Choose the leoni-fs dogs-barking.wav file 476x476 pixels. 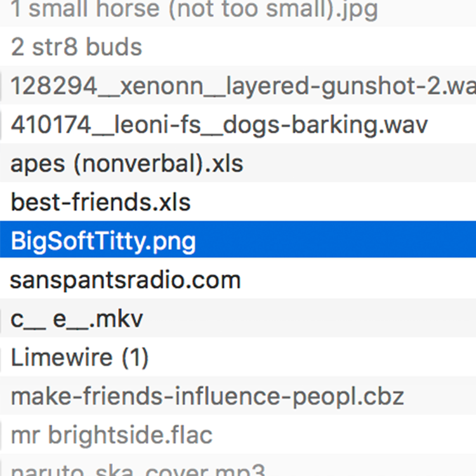click(x=219, y=125)
